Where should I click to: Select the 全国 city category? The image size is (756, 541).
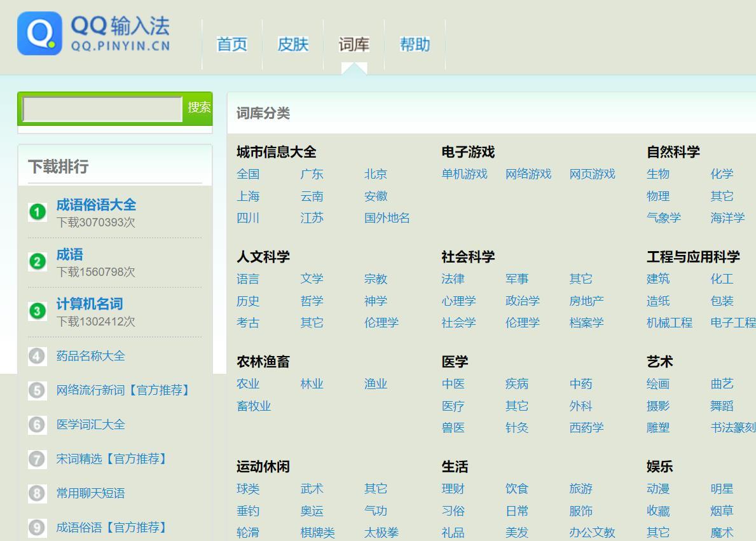(249, 174)
